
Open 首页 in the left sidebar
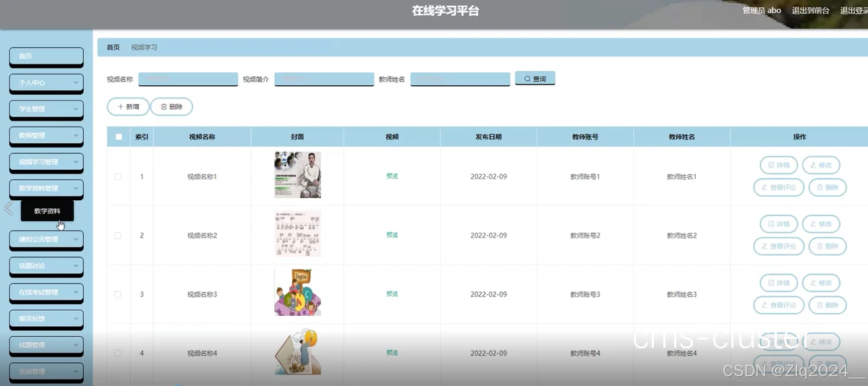(46, 56)
